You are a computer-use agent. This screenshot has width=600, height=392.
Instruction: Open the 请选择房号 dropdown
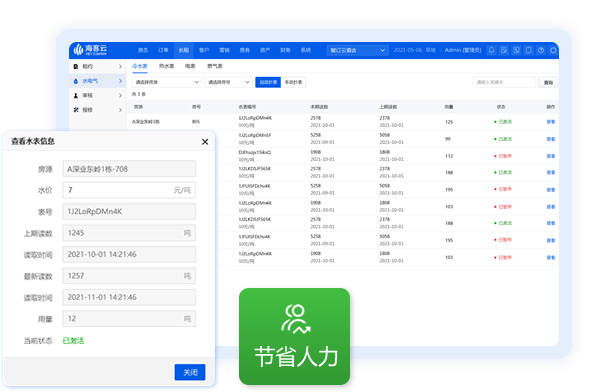[228, 82]
